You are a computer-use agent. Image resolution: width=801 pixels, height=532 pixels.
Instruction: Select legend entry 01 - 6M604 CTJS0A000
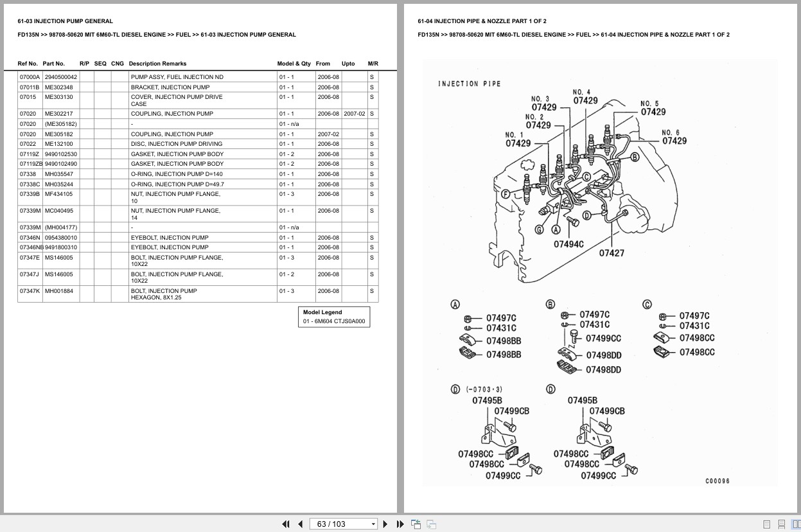pos(334,321)
